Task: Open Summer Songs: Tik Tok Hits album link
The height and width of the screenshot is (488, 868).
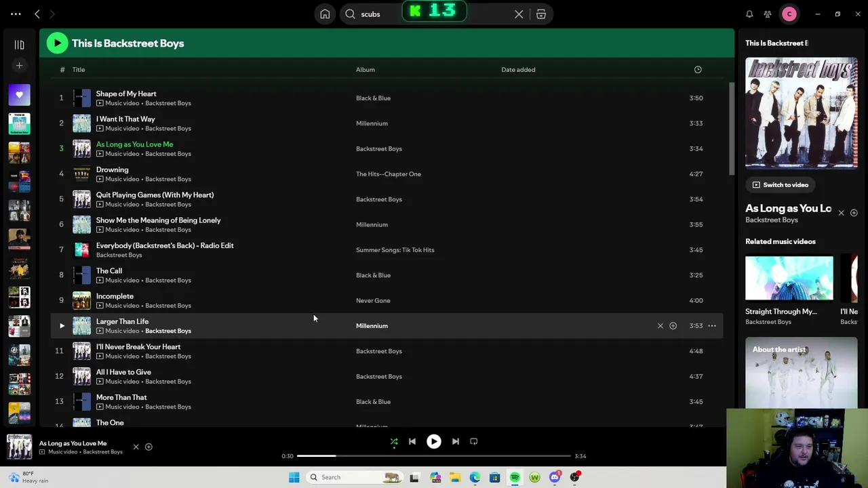Action: (x=395, y=250)
